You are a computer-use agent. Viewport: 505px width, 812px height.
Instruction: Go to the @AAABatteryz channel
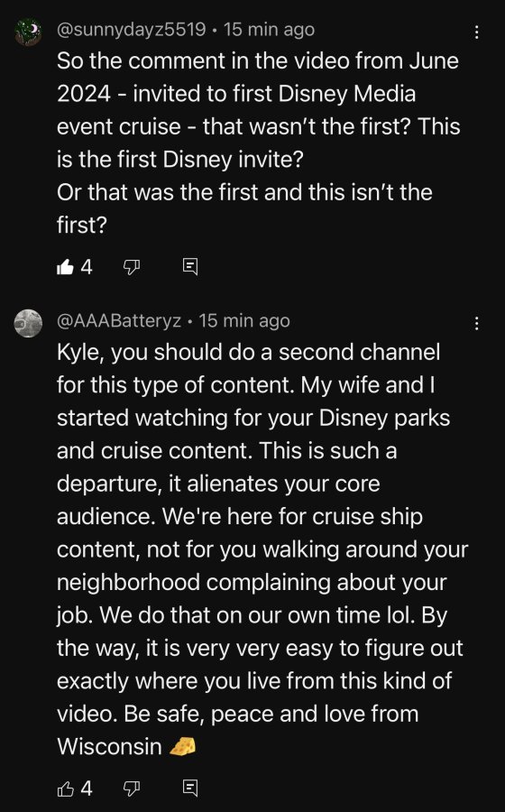119,321
